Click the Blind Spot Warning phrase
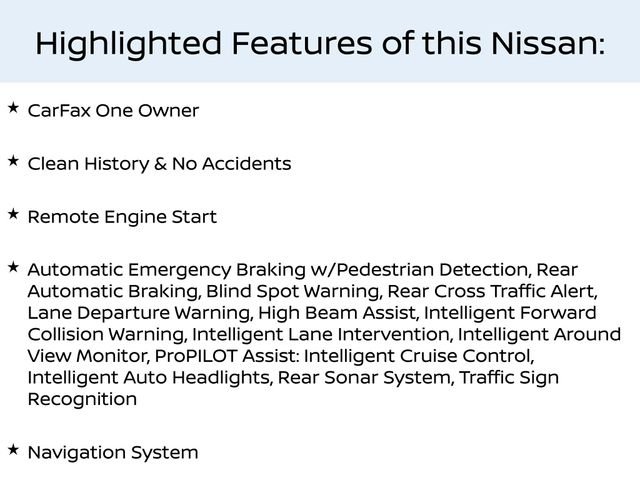 click(292, 292)
